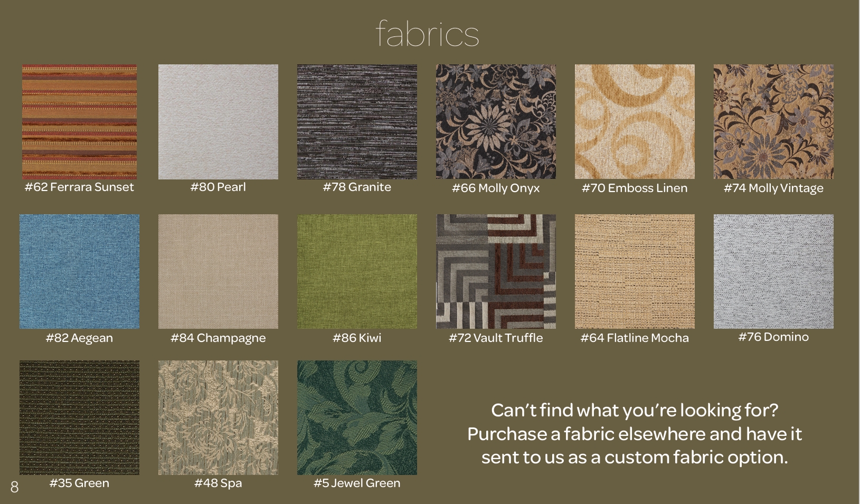860x504 pixels.
Task: Select the dark #35 Green swatch
Action: pos(79,417)
